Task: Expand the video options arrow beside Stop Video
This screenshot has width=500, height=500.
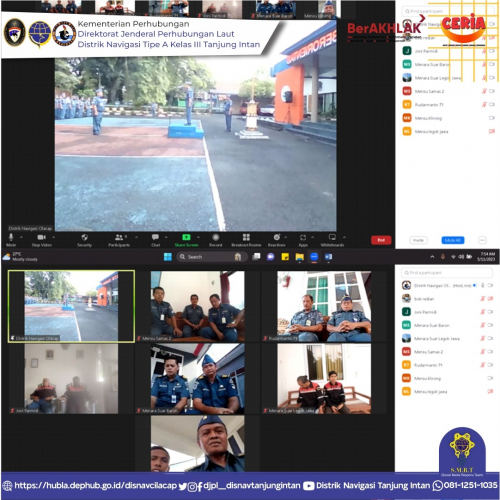Action: (x=54, y=237)
